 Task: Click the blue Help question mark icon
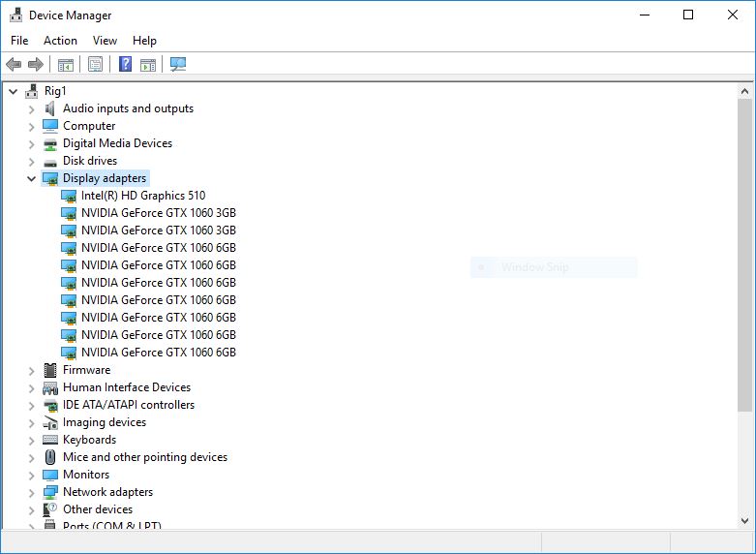pos(126,64)
